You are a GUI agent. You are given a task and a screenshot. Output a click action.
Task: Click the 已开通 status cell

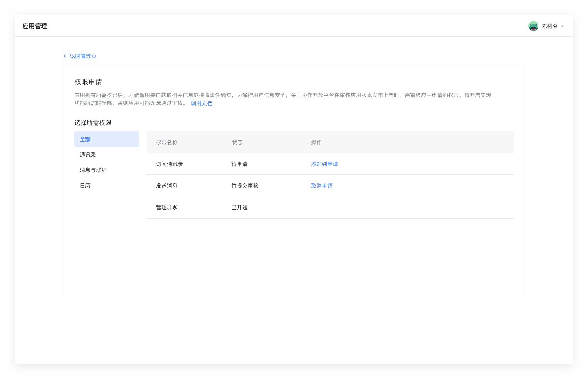coord(239,207)
